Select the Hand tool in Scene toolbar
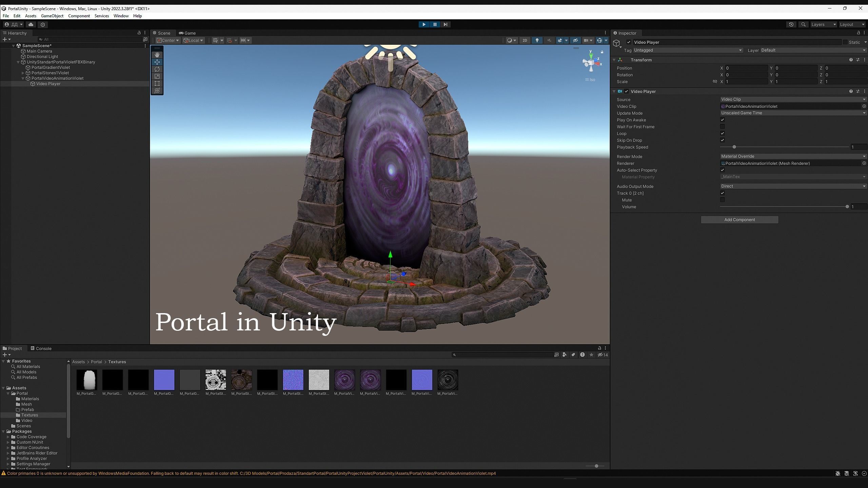Viewport: 868px width, 488px height. 157,55
